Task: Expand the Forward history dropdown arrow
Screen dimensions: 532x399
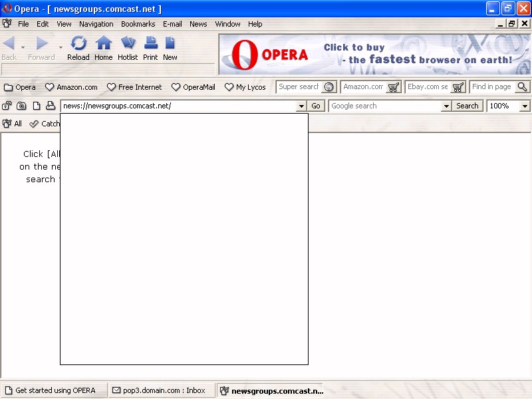Action: coord(61,47)
